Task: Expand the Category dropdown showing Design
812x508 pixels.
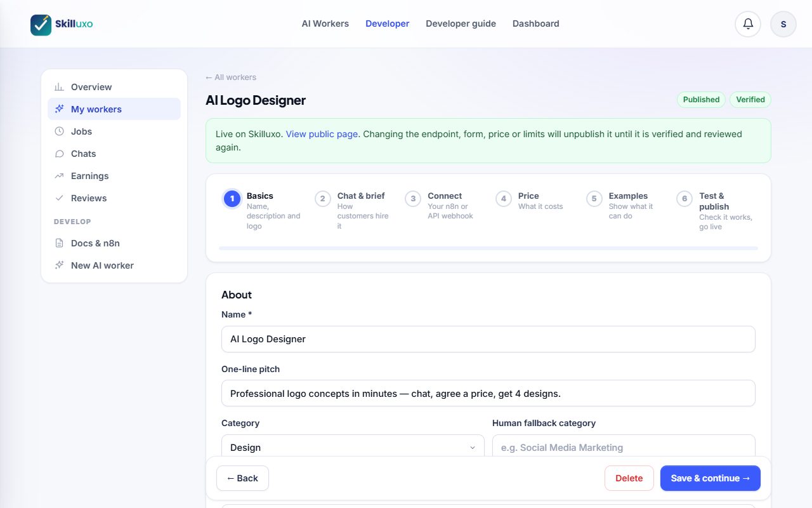Action: 353,447
